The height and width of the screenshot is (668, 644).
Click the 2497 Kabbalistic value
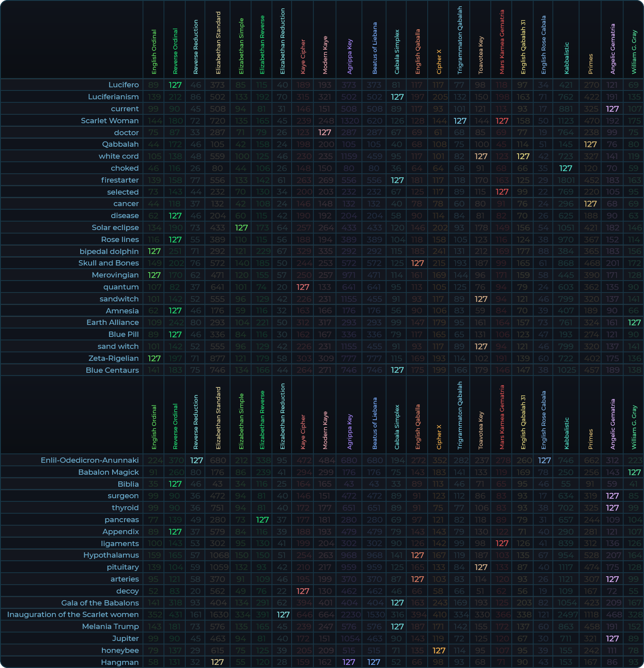coord(566,614)
